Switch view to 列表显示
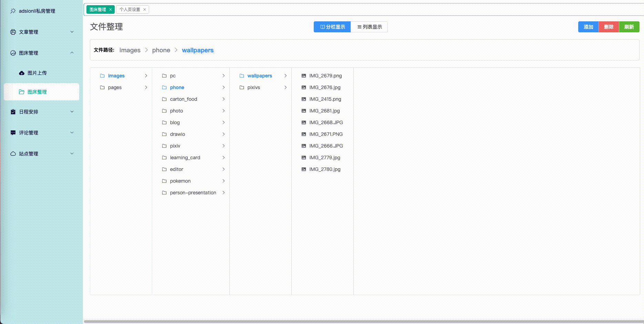 [x=369, y=27]
